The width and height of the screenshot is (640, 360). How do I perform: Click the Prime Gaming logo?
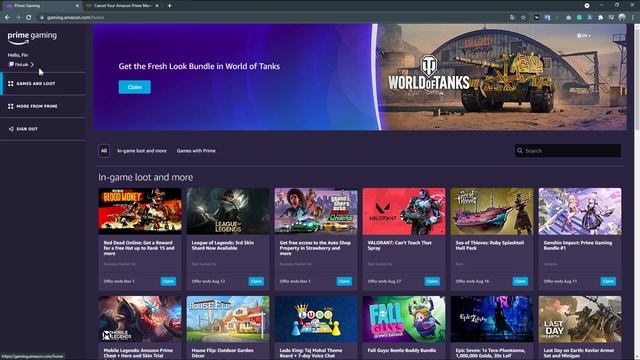coord(32,37)
